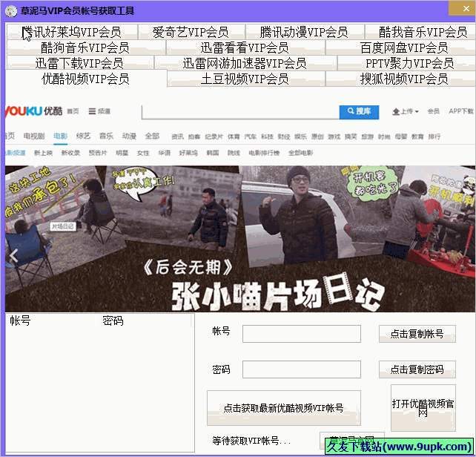Click the app icon in the title bar
The width and height of the screenshot is (476, 457).
click(11, 11)
